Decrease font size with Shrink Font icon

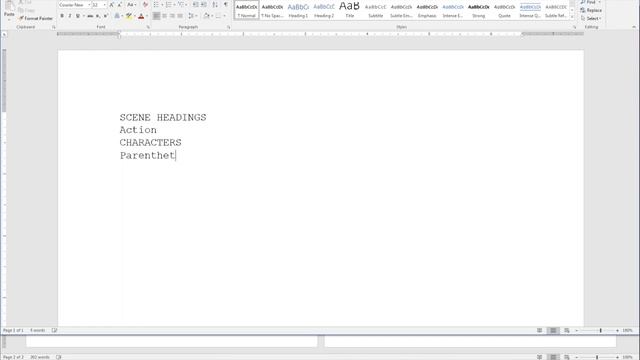point(119,5)
